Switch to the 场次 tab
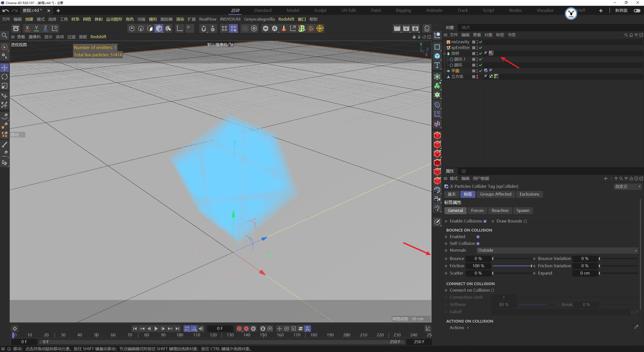The image size is (644, 352). click(465, 27)
